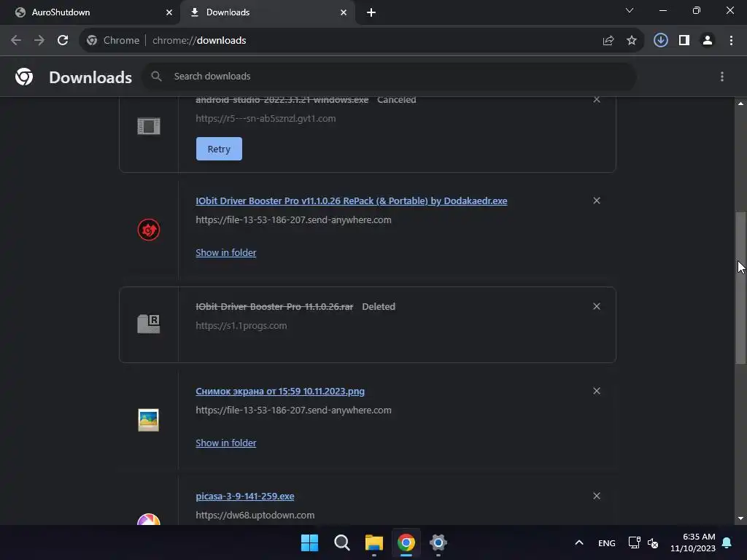This screenshot has width=747, height=560.
Task: Click the https://s1.1progs.com source URL
Action: pyautogui.click(x=241, y=326)
